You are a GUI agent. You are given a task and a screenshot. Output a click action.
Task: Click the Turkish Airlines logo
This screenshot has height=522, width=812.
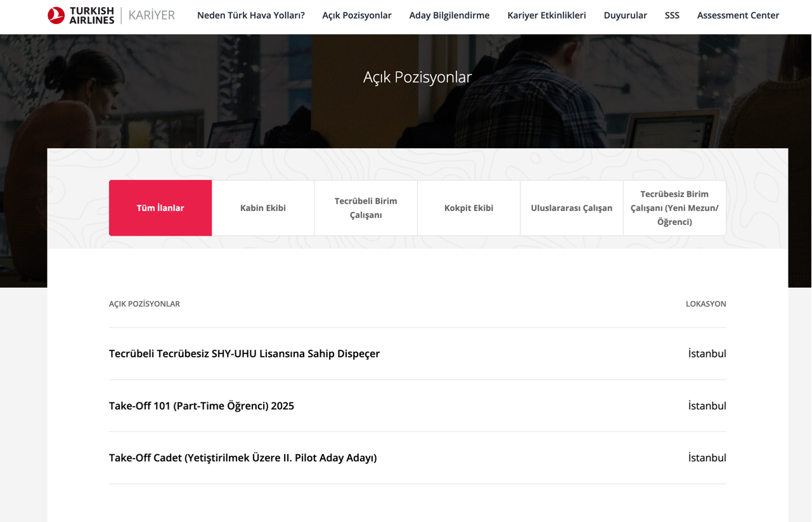point(81,15)
